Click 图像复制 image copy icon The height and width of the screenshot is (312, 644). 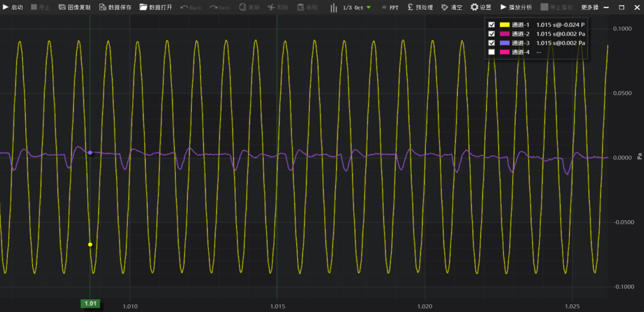(62, 8)
